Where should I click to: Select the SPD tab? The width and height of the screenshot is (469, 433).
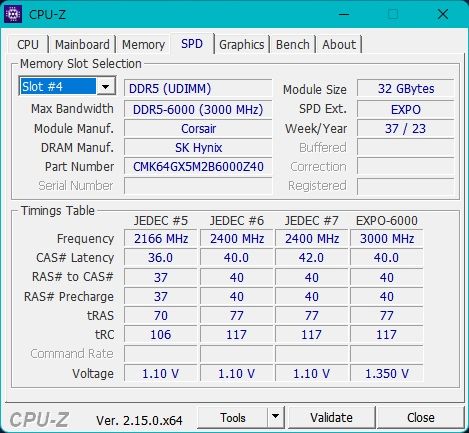[x=192, y=44]
